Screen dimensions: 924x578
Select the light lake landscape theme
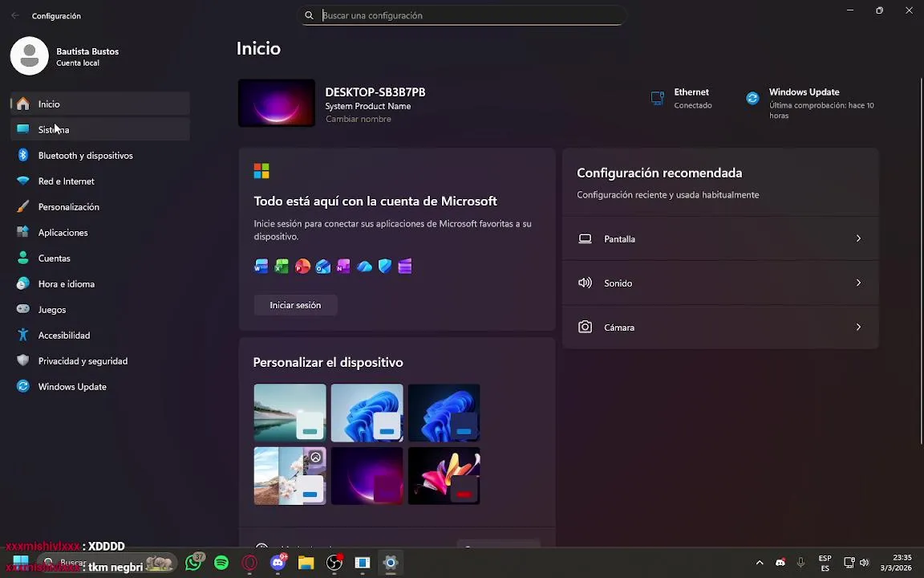pyautogui.click(x=290, y=413)
